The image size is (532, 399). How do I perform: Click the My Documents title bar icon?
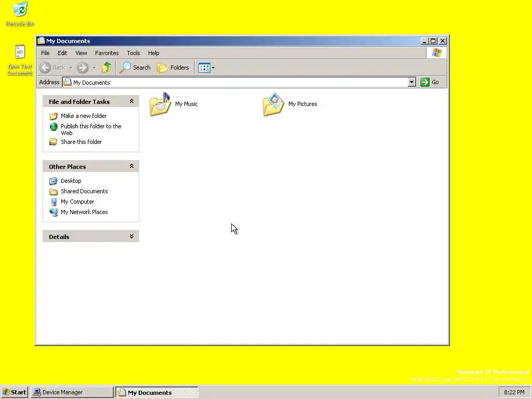[x=41, y=41]
